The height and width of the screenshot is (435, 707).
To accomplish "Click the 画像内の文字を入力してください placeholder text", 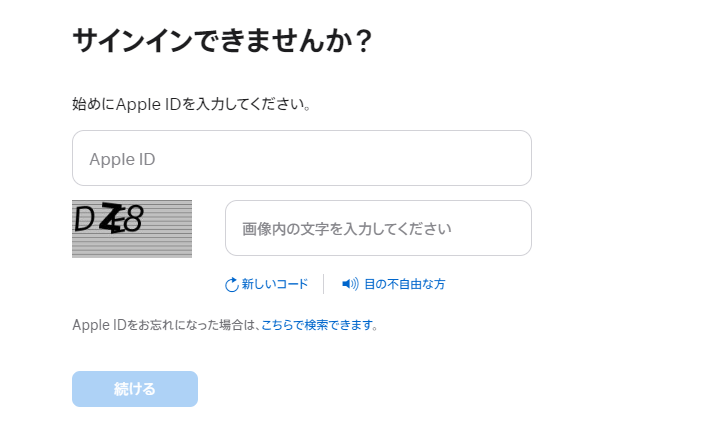I will coord(347,229).
